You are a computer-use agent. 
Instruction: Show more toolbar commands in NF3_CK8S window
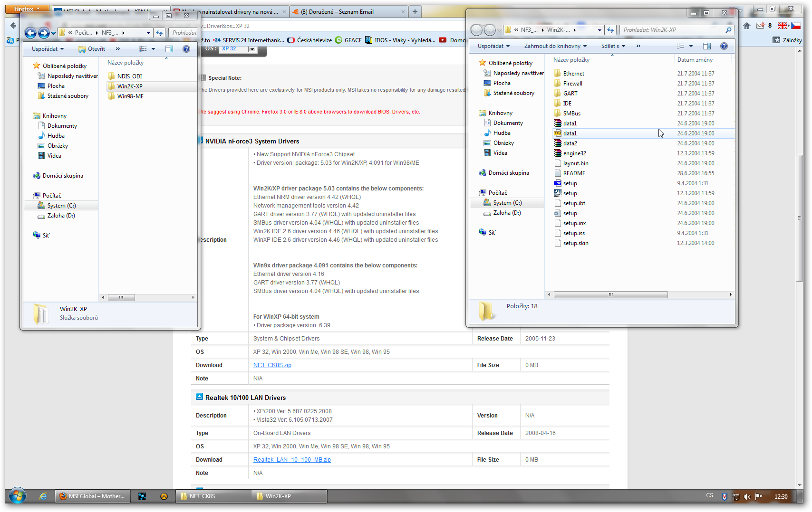[118, 49]
